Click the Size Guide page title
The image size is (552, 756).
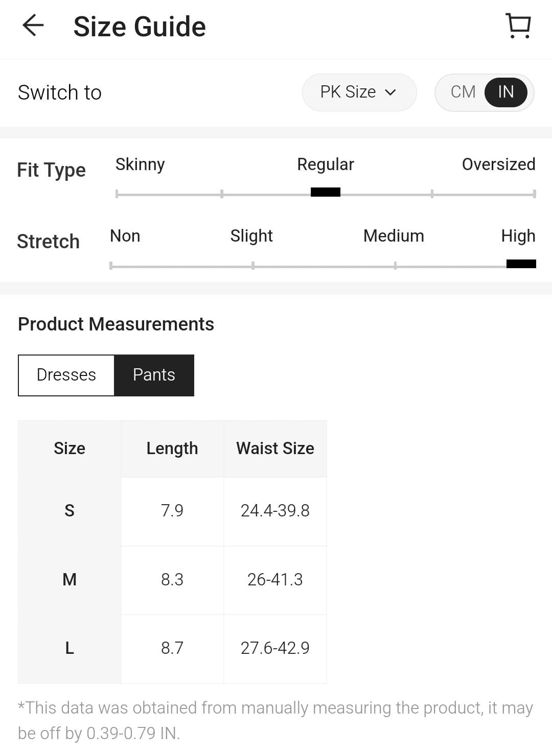pos(140,27)
